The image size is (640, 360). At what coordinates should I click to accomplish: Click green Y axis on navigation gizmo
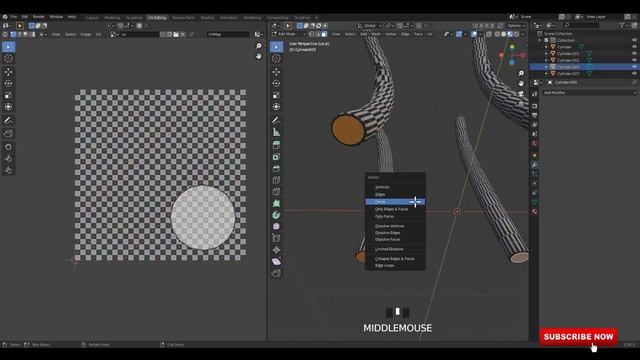pos(512,47)
